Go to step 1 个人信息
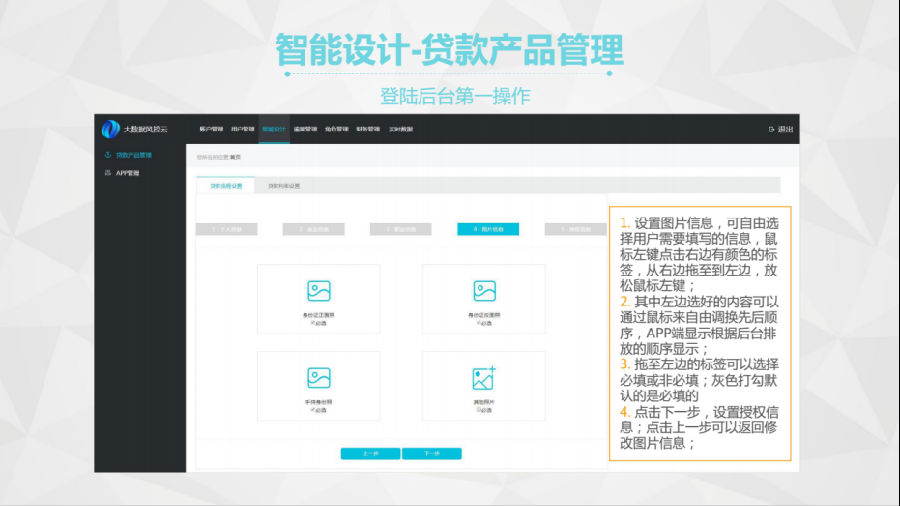 point(226,229)
